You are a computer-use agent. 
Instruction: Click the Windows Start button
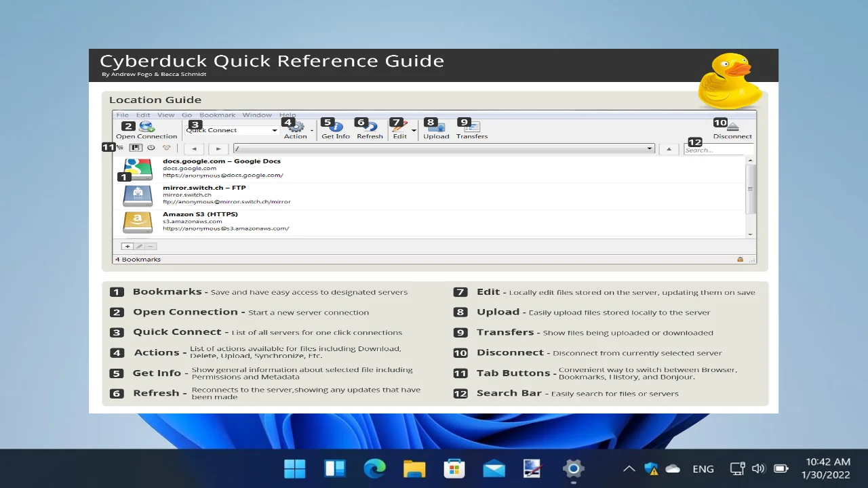click(x=295, y=468)
